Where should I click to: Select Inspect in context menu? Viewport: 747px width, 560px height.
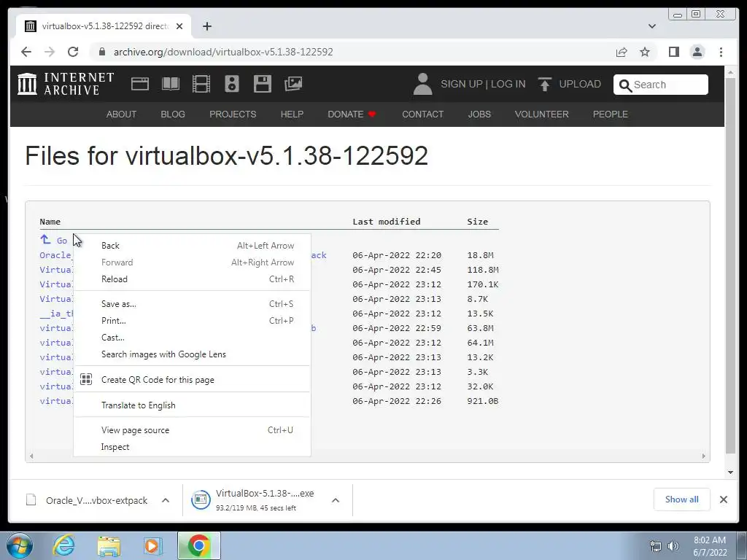192,447
